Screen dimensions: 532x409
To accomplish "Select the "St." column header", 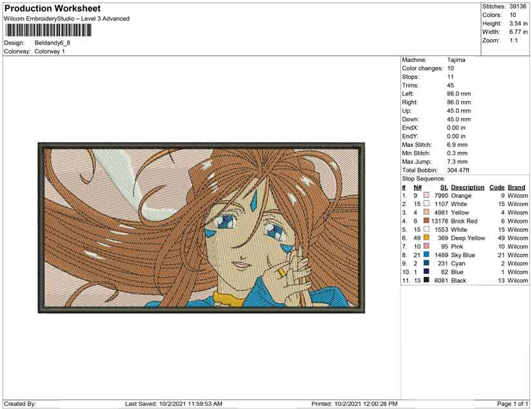I will (444, 187).
